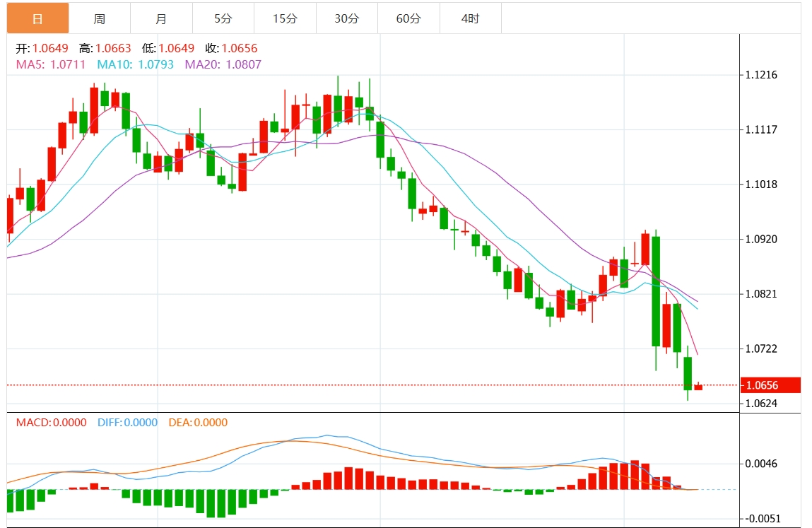Click the MA5 indicator label
This screenshot has height=528, width=812.
(51, 65)
